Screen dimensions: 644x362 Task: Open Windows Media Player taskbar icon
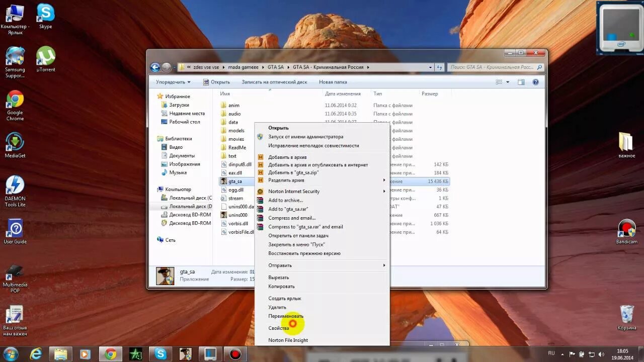85,354
